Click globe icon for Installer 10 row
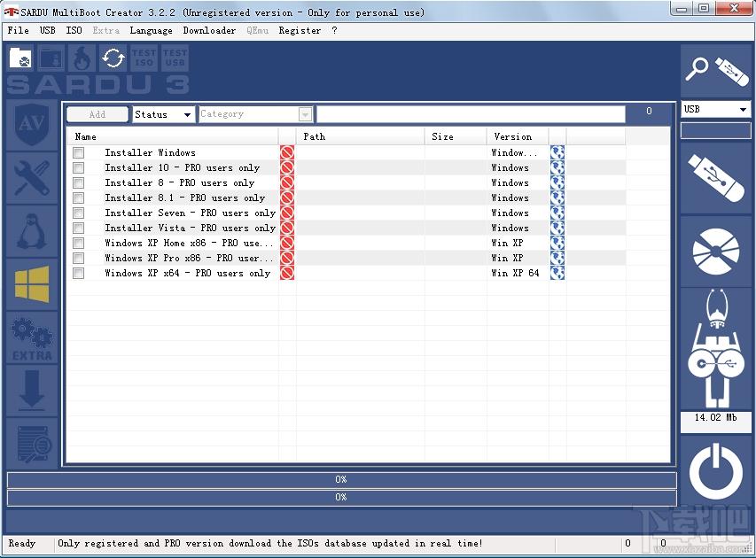Screen dimensions: 756x558 pos(557,167)
